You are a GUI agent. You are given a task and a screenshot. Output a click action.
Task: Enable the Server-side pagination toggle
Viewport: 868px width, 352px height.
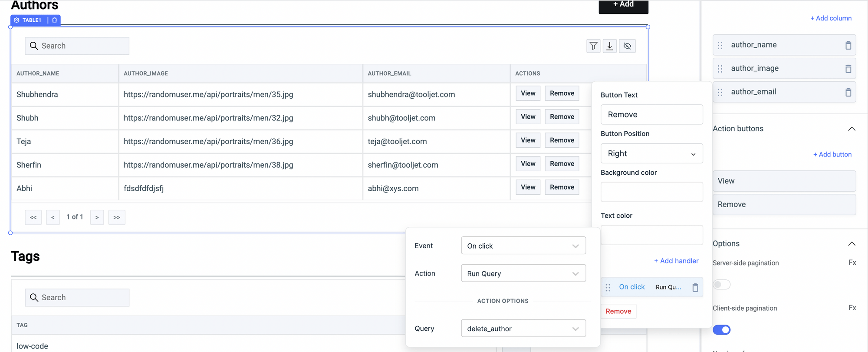tap(721, 285)
